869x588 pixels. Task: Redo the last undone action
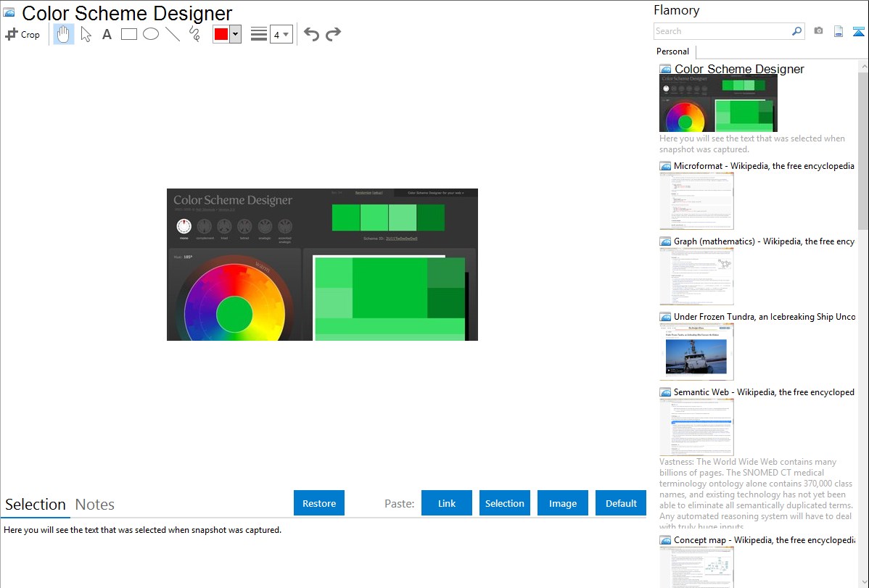[333, 34]
